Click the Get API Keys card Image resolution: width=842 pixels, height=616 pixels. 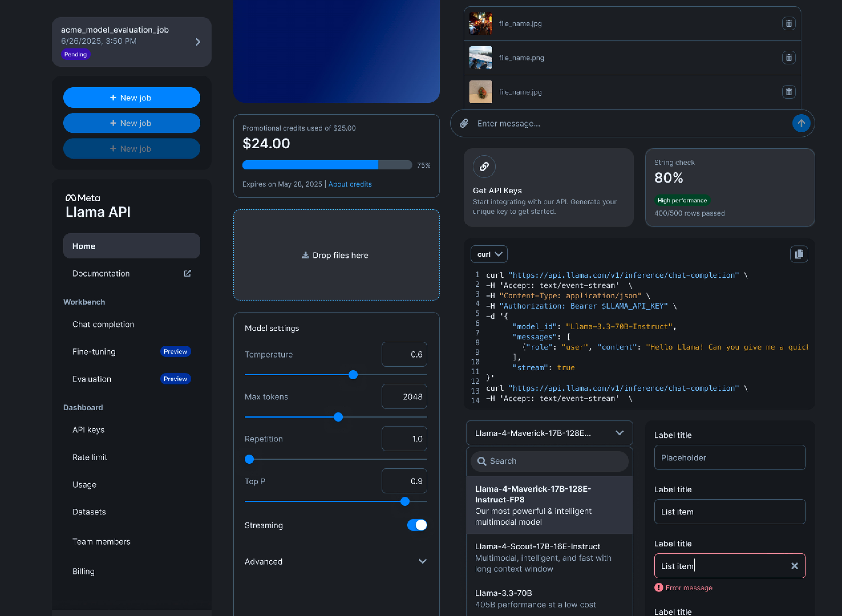coord(548,188)
